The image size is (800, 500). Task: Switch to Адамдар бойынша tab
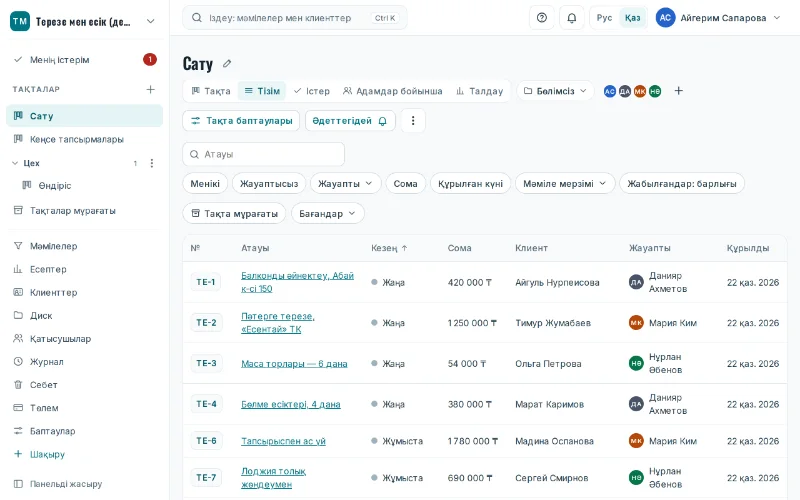pos(392,91)
